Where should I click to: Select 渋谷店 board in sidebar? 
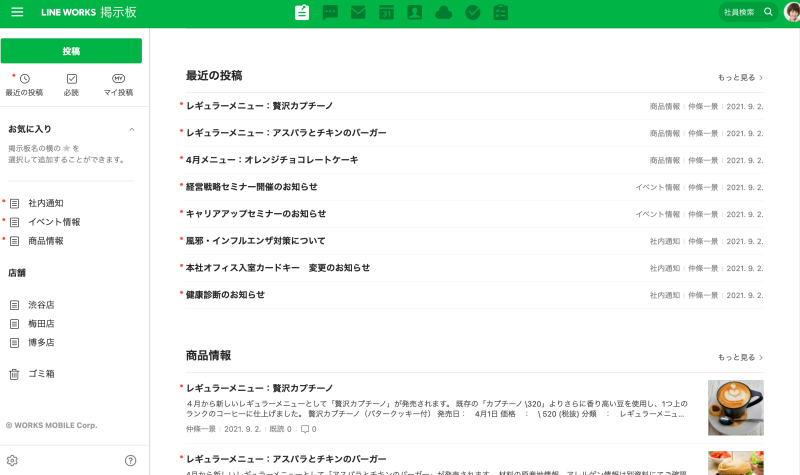(41, 305)
